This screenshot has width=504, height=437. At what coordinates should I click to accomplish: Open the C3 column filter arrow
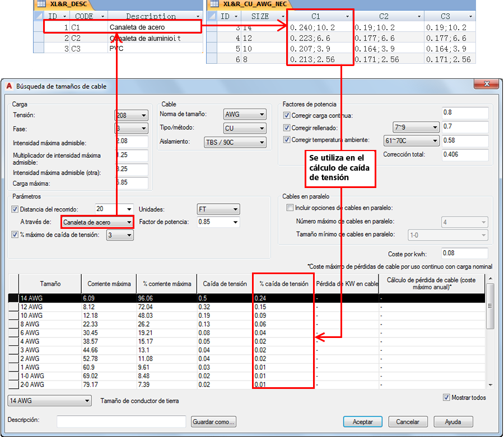click(470, 16)
